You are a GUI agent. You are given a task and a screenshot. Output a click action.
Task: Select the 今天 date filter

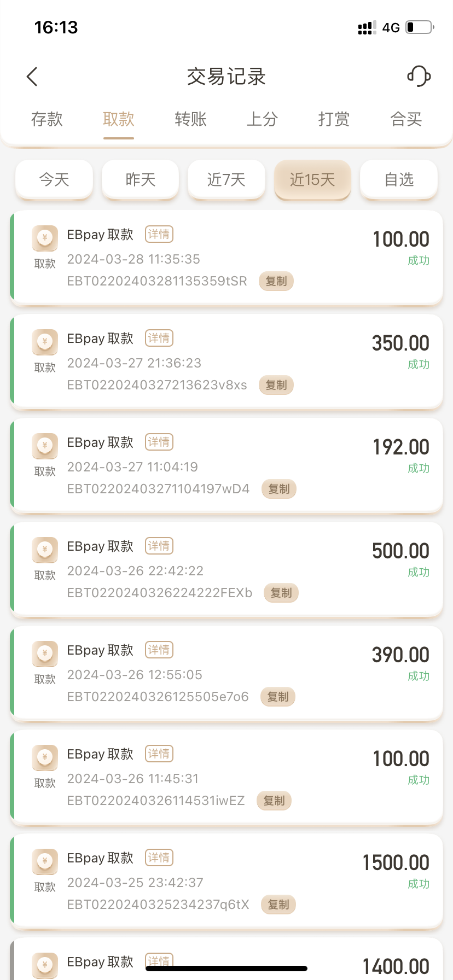point(54,179)
